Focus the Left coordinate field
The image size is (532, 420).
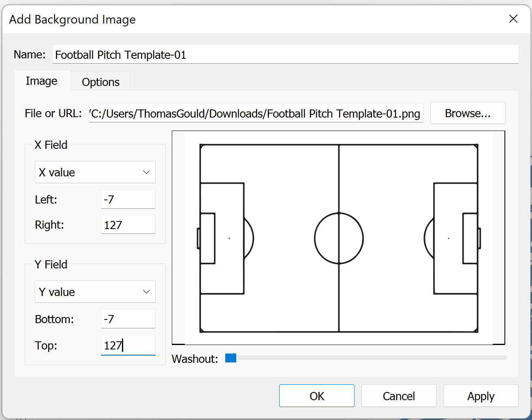(128, 199)
